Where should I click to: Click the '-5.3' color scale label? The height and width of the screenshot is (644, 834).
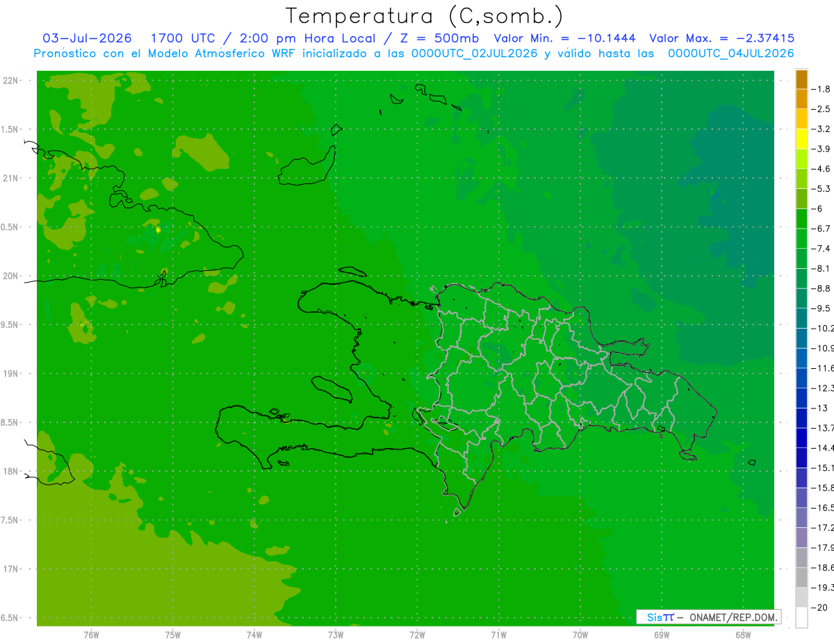pyautogui.click(x=821, y=188)
